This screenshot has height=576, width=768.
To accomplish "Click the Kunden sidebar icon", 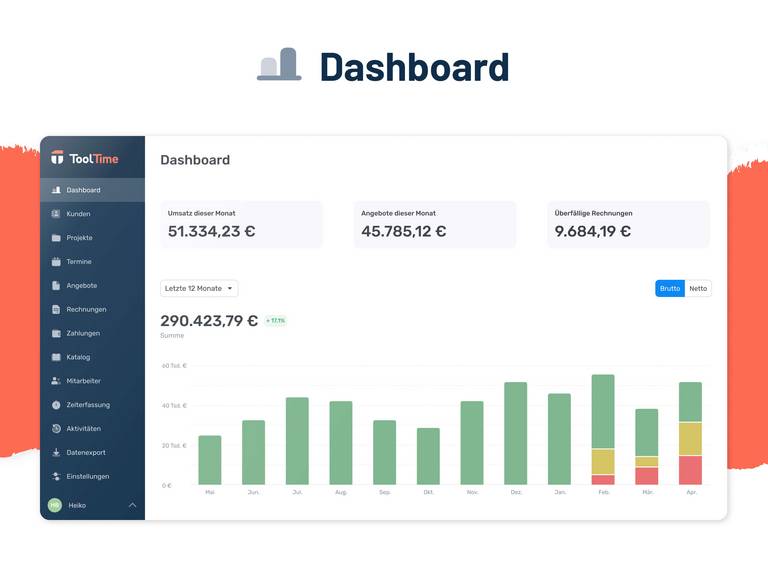I will click(x=56, y=214).
